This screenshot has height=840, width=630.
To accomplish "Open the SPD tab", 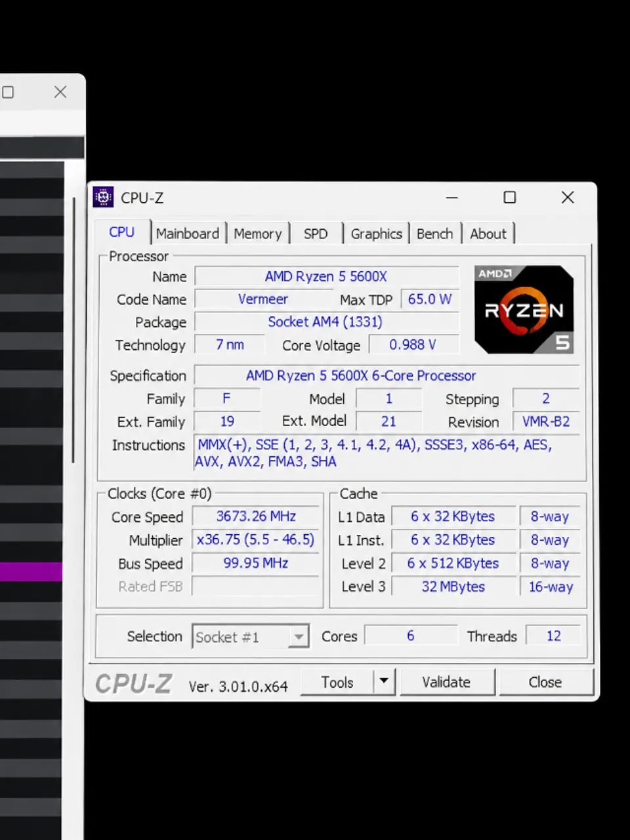I will click(316, 234).
